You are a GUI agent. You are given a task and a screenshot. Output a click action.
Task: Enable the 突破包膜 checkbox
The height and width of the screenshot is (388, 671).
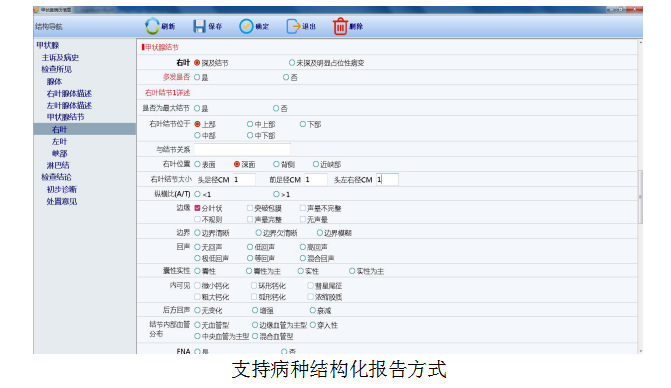(250, 208)
